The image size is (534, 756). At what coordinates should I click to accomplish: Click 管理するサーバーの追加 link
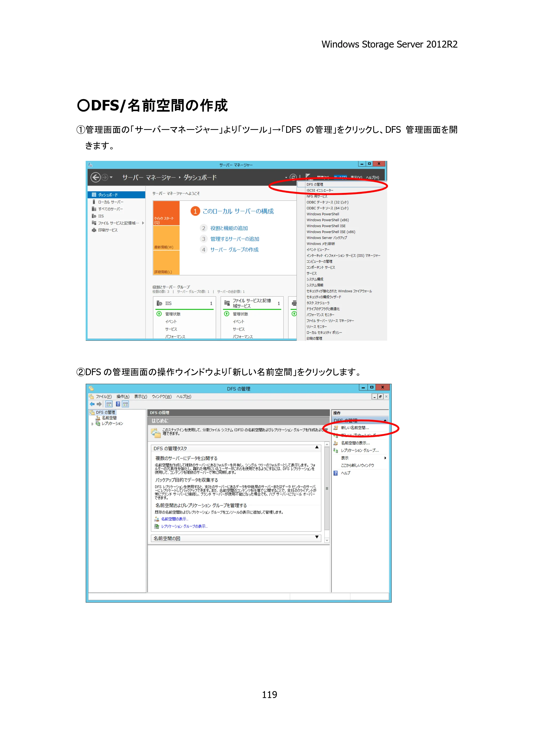click(x=235, y=239)
